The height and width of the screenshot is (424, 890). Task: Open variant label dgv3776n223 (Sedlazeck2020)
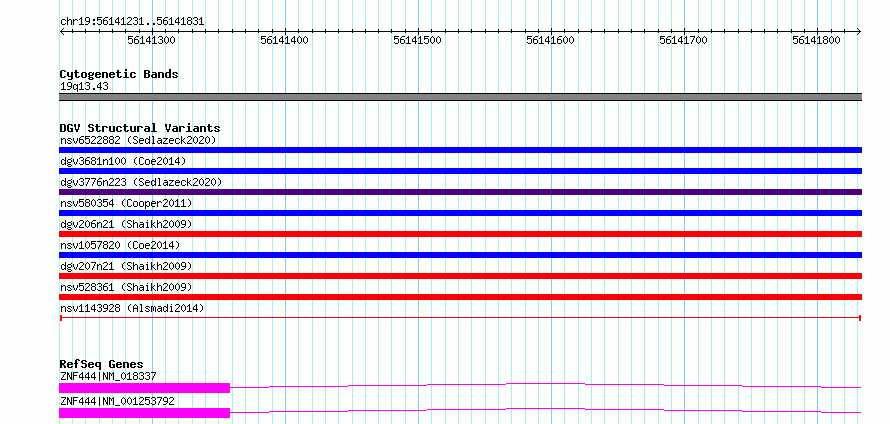[141, 182]
